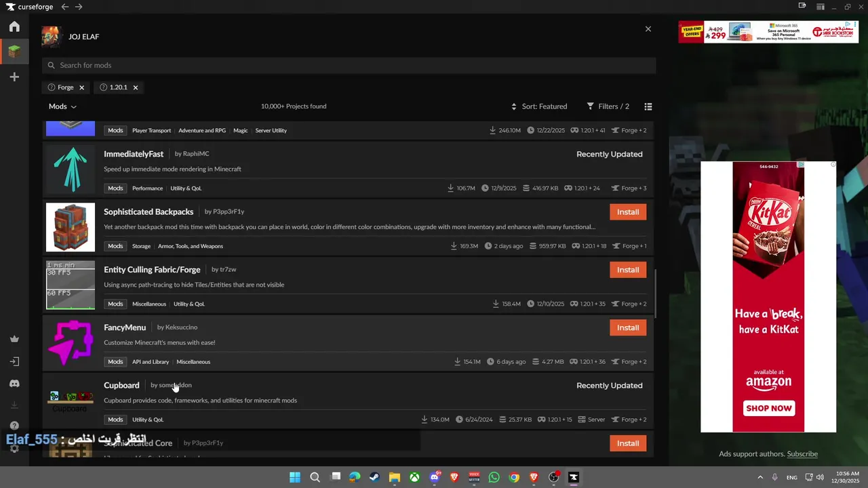
Task: Click Recently Updated label on ImmediatelyFast
Action: click(x=610, y=154)
